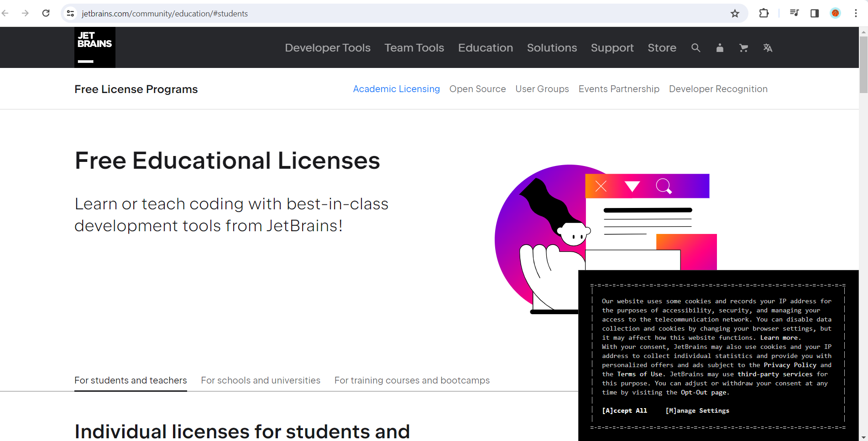Toggle the browser side panel icon

tap(815, 13)
